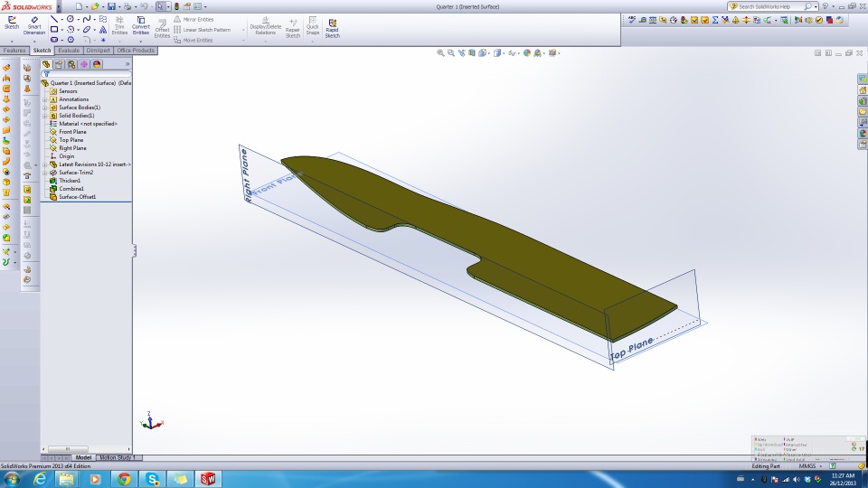This screenshot has height=488, width=868.
Task: Open Skype from the taskbar
Action: 152,479
